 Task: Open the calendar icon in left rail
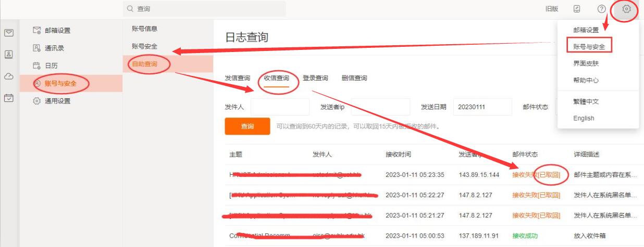click(x=9, y=98)
